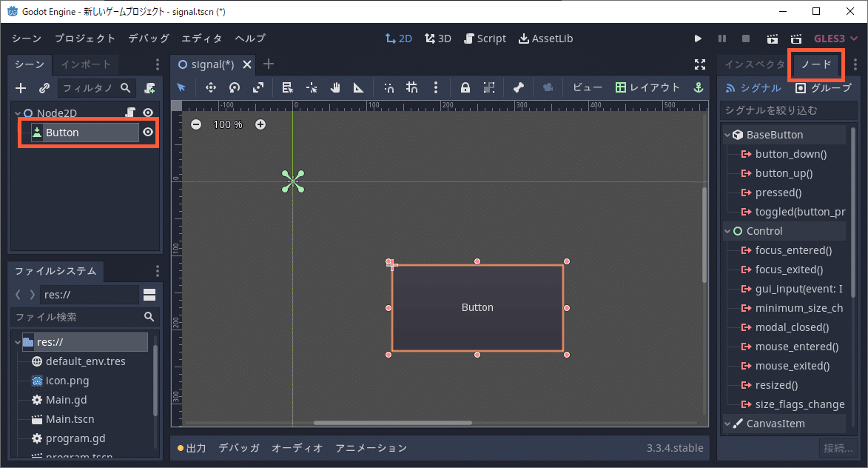Select the Move Mode tool
Screen dimensions: 868x468
coord(210,87)
